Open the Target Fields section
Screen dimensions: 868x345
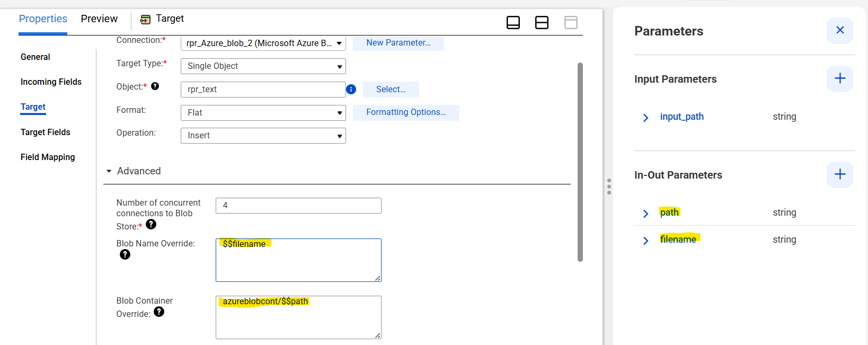coord(46,132)
